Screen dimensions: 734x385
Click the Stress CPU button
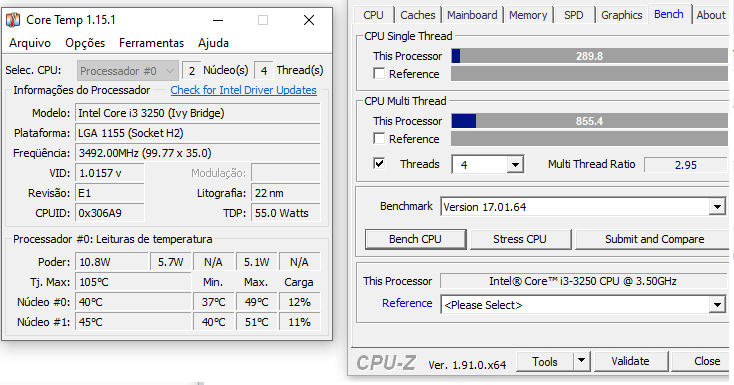(520, 239)
